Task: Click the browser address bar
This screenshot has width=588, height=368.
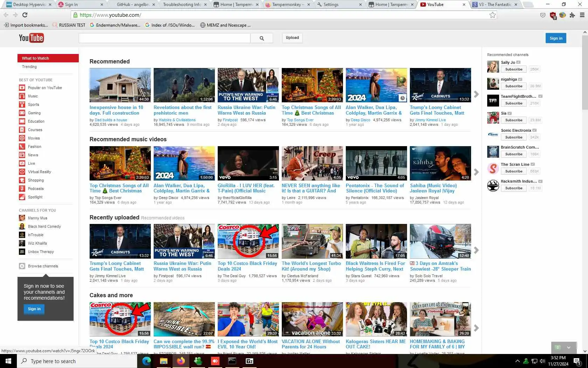Action: [283, 15]
